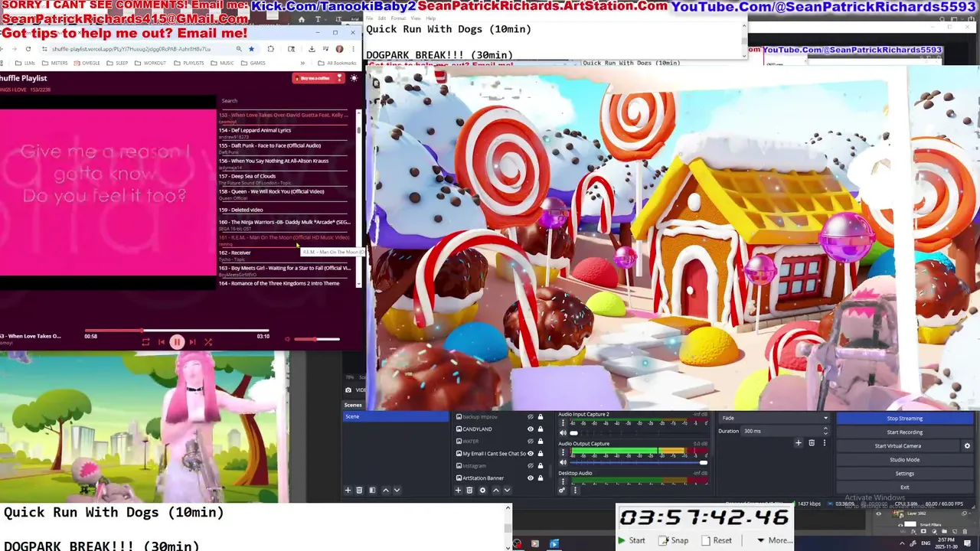Unlock the WATER source
Screen dimensions: 980x551
click(x=541, y=442)
